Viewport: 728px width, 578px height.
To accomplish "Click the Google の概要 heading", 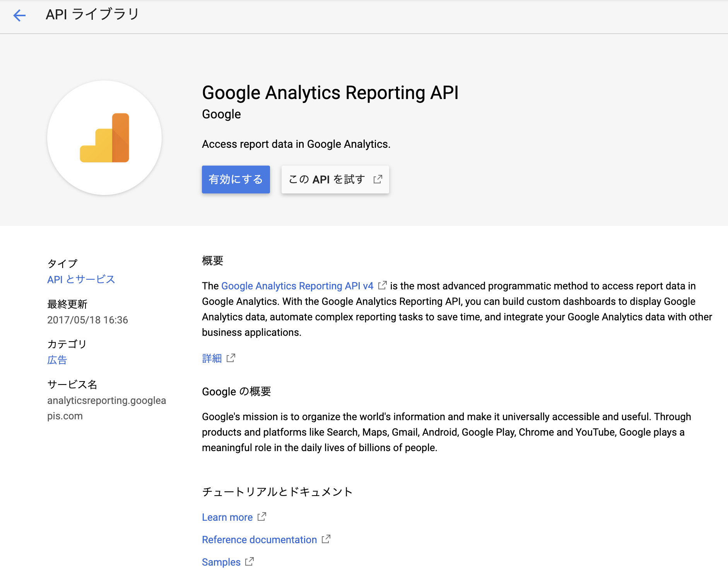I will coord(236,392).
